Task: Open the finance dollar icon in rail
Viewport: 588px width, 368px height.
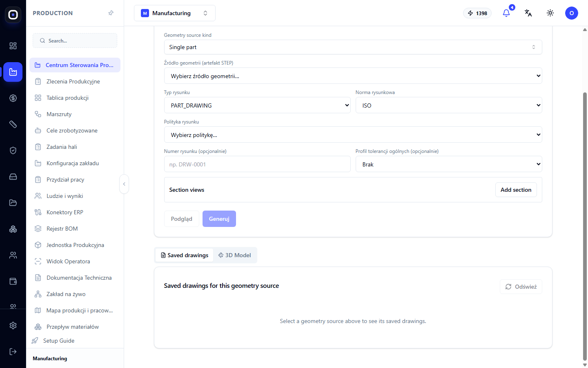Action: [x=13, y=98]
